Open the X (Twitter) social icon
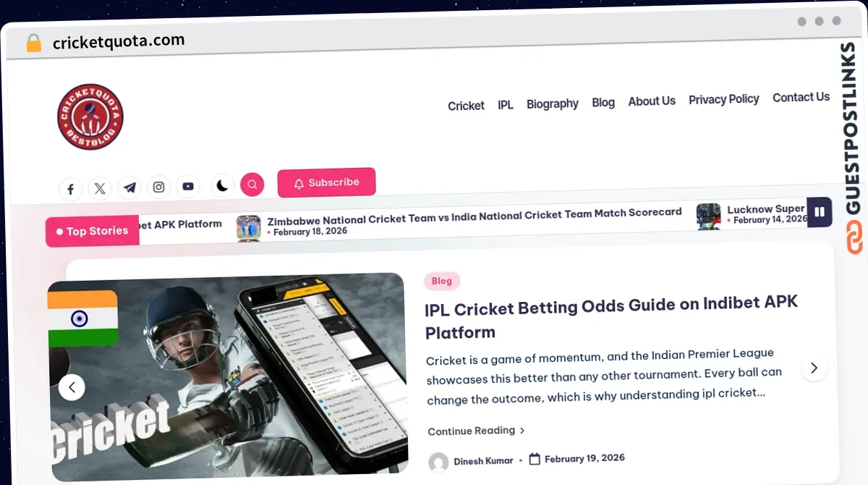 [100, 189]
